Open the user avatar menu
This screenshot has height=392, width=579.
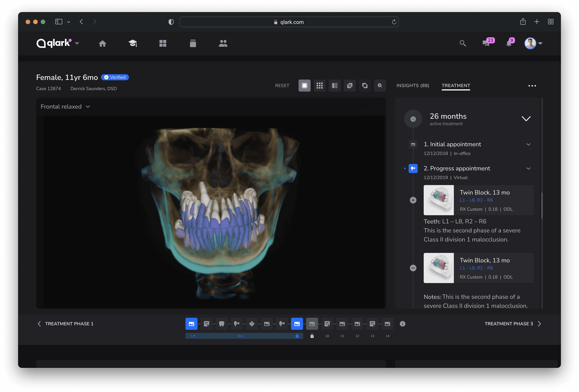(x=530, y=43)
